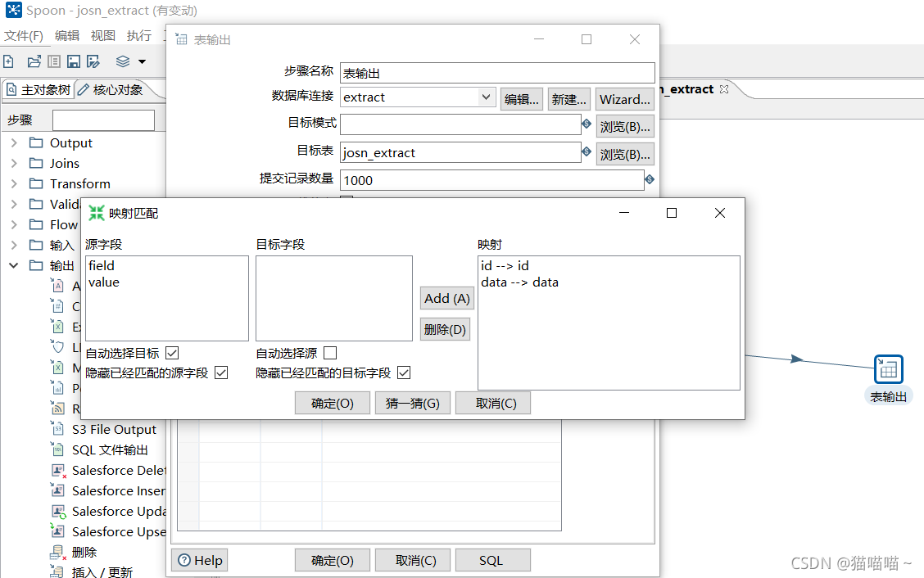Click the variable icon beside 目标表 field
The image size is (924, 578).
pyautogui.click(x=587, y=151)
